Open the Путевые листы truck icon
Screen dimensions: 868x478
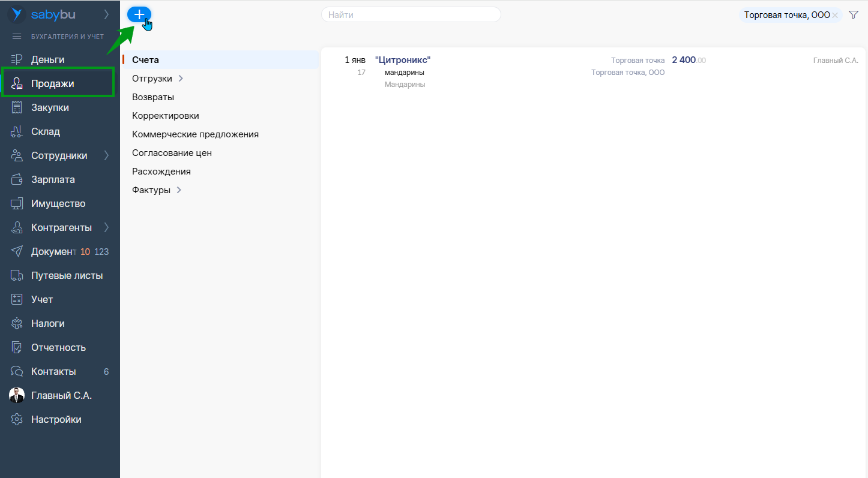[x=17, y=275]
